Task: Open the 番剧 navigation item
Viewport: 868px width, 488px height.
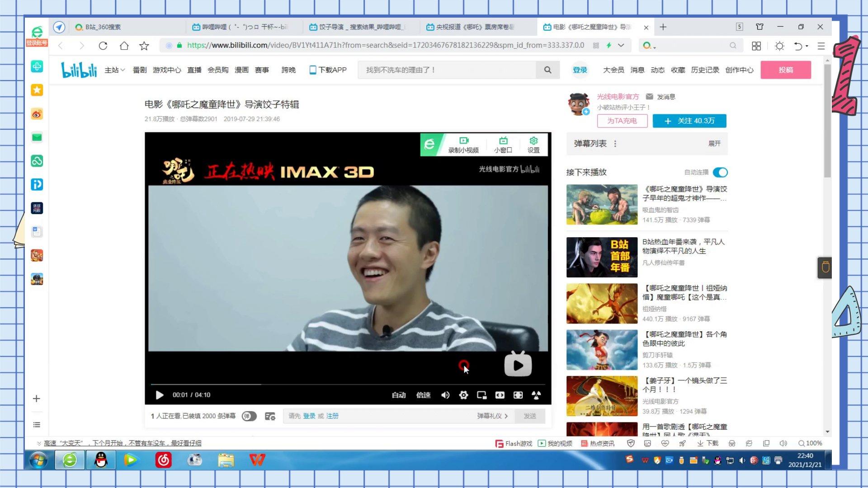Action: click(139, 70)
